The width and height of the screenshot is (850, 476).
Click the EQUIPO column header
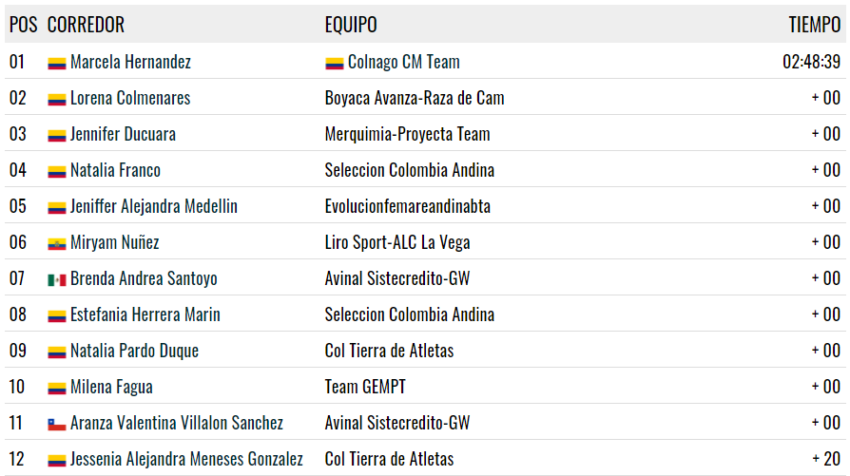(351, 24)
